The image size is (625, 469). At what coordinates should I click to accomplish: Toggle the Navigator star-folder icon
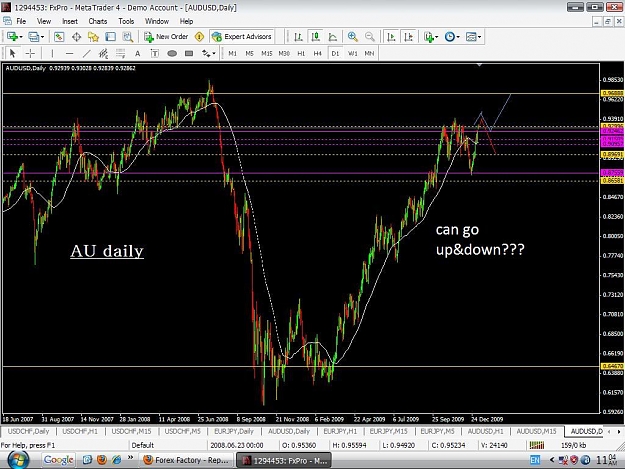[x=93, y=37]
